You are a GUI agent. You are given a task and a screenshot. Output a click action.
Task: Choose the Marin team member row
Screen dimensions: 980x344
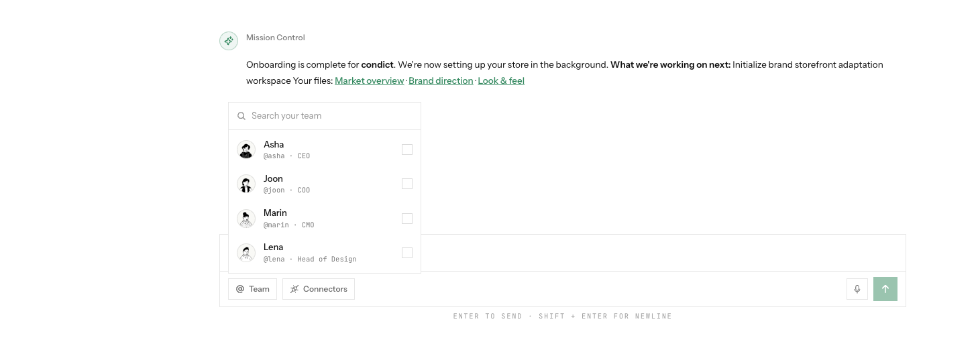(325, 219)
